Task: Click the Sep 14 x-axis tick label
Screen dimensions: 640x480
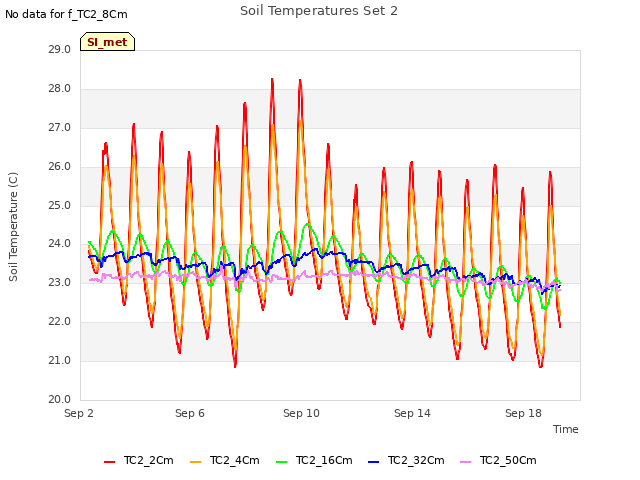Action: 412,413
